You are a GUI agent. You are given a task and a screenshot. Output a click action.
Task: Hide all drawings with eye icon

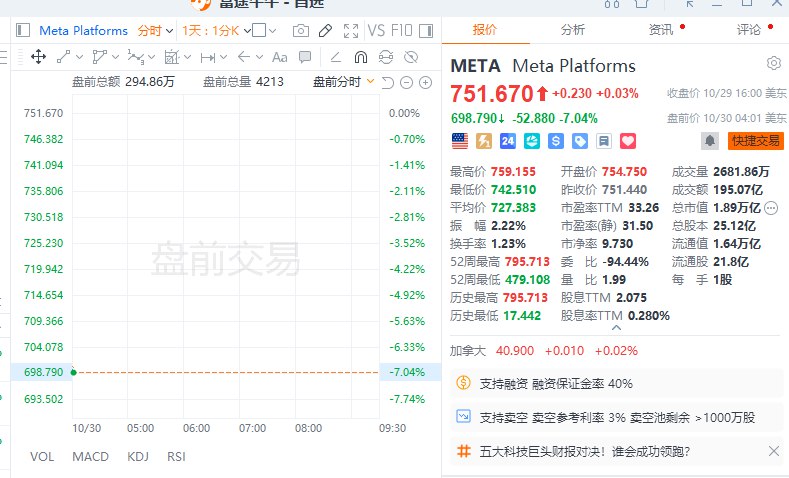(x=411, y=57)
